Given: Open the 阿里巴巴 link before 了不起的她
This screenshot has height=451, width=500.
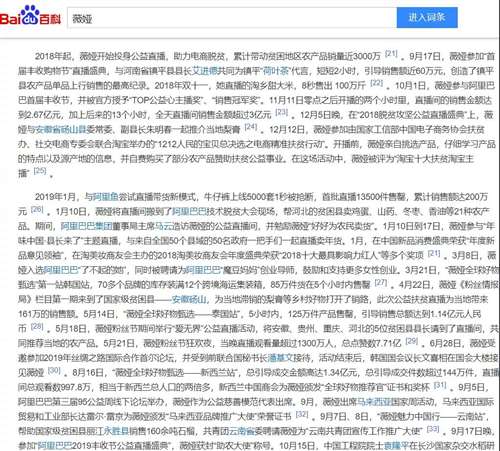Looking at the screenshot, I should point(61,270).
